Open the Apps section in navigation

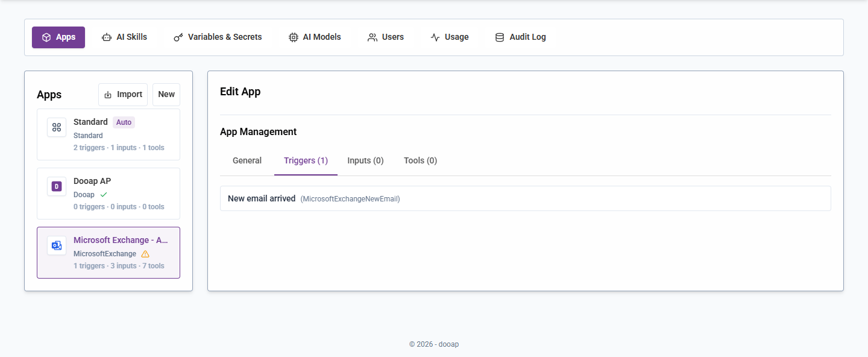coord(58,37)
